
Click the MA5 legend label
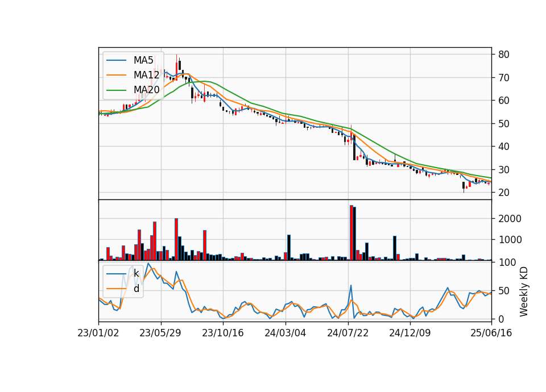pyautogui.click(x=143, y=60)
